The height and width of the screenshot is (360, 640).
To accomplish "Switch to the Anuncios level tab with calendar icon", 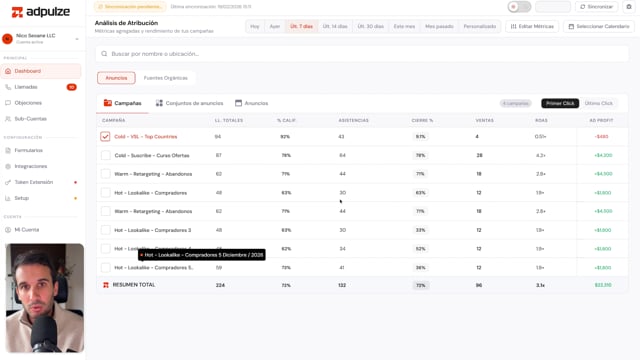I will pos(251,103).
